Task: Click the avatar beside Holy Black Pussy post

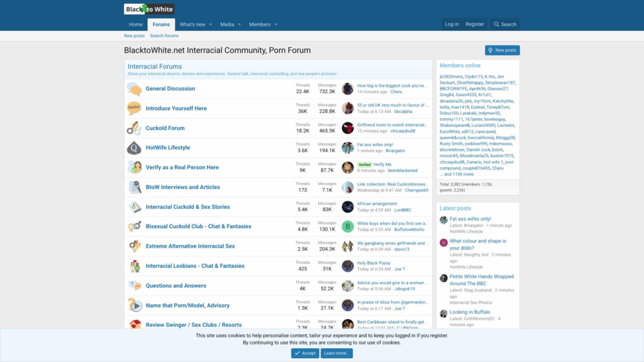Action: click(347, 266)
